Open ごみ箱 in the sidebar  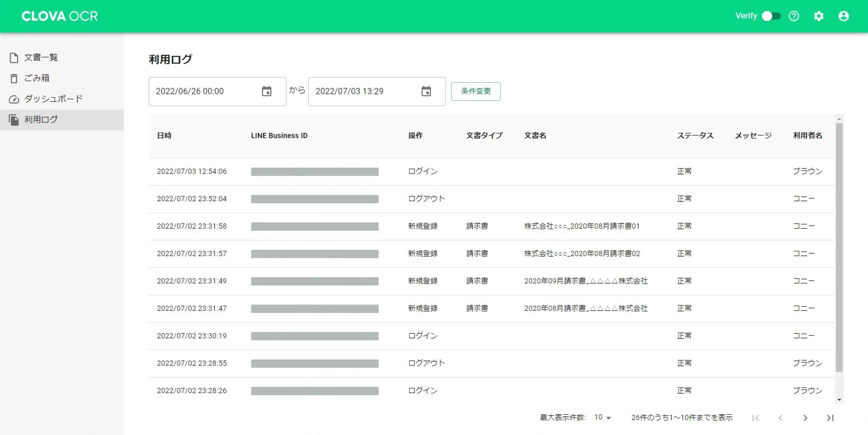[x=37, y=78]
